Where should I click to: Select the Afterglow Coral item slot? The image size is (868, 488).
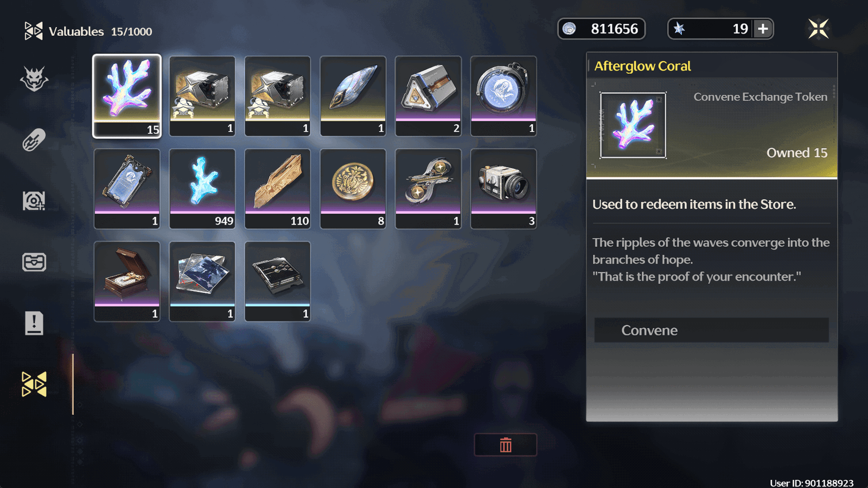point(127,96)
